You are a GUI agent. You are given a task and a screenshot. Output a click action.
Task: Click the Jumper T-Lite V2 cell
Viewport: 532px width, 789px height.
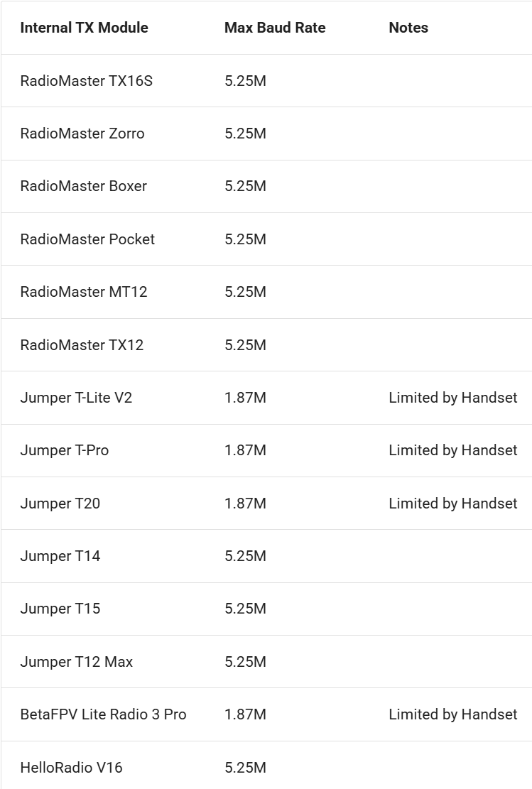[76, 398]
